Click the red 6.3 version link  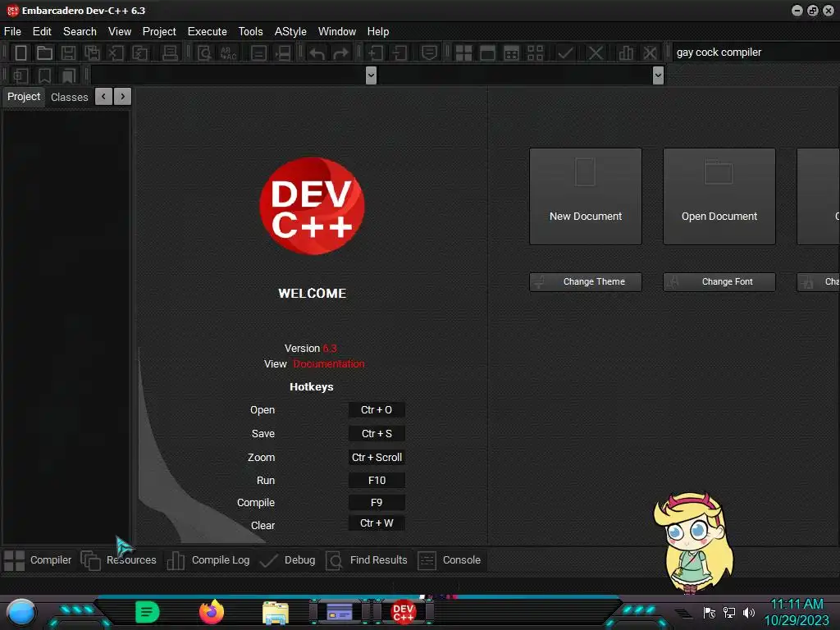pyautogui.click(x=330, y=348)
